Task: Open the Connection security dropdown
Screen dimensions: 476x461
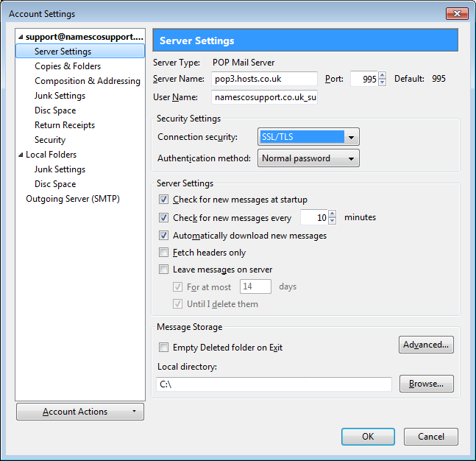Action: (x=308, y=137)
